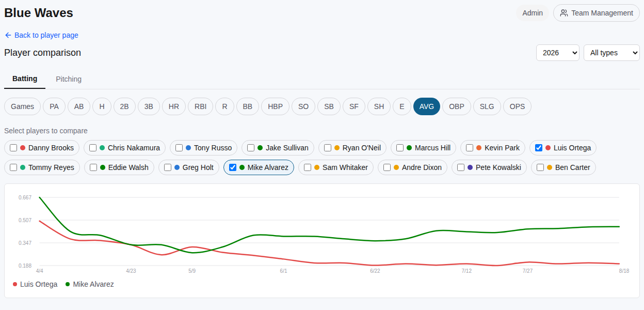Click the 5/9 x-axis date label
Image resolution: width=644 pixels, height=310 pixels.
pos(192,271)
